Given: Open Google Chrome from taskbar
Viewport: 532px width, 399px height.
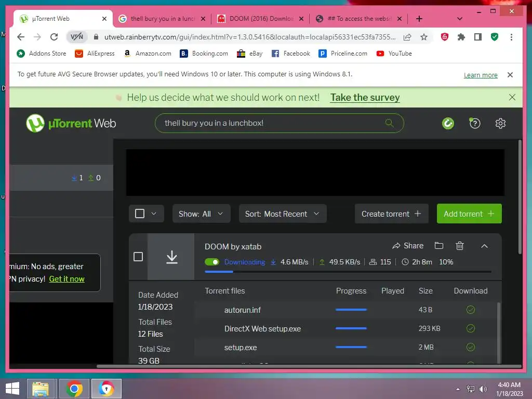Looking at the screenshot, I should coord(74,389).
